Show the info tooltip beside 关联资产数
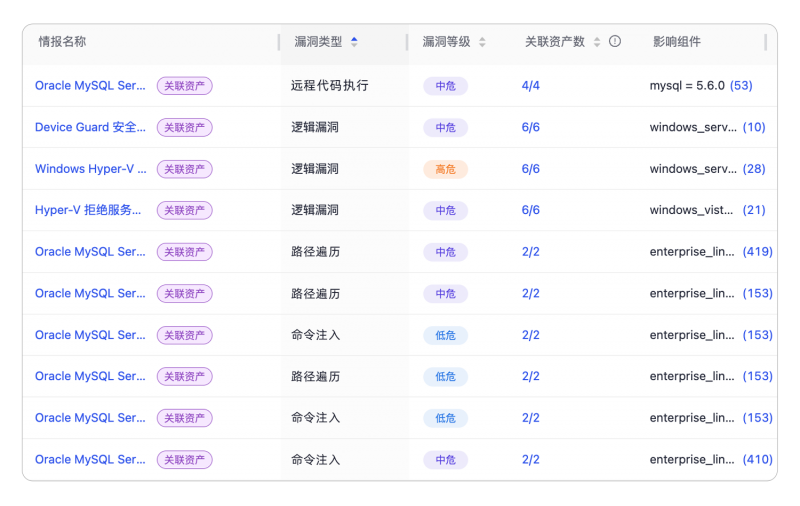This screenshot has height=506, width=800. [x=615, y=41]
